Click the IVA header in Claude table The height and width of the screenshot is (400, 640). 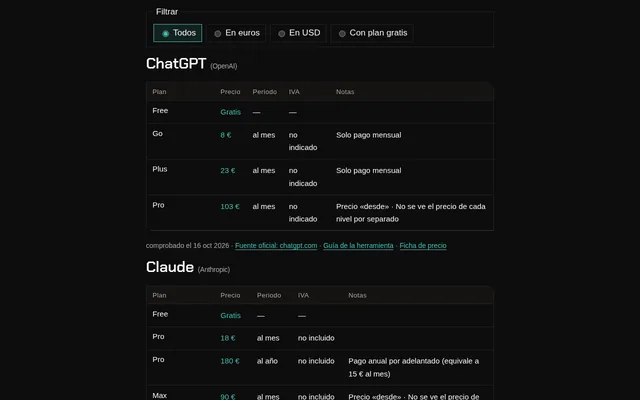click(x=303, y=295)
